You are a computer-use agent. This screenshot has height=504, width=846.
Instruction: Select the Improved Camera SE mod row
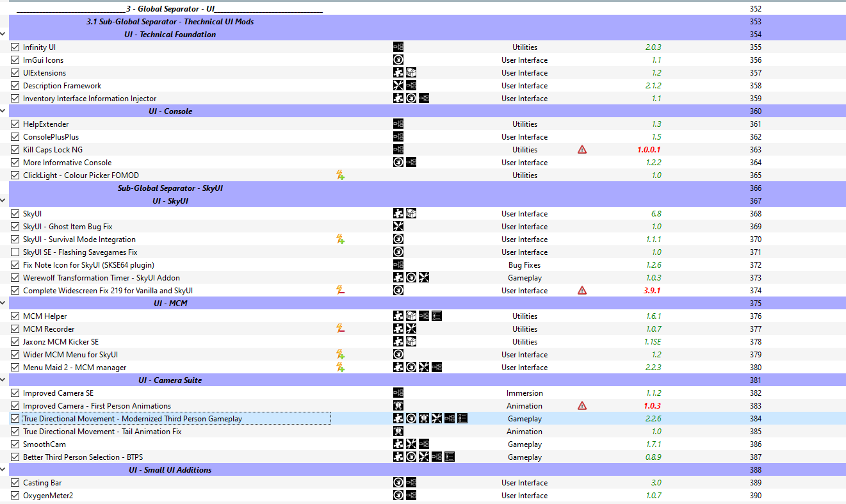coord(423,393)
